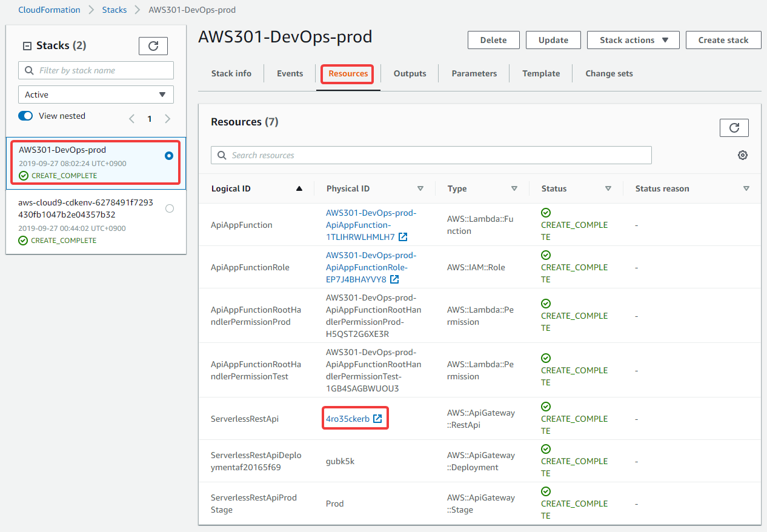Sort by Physical ID column arrow

click(x=420, y=188)
